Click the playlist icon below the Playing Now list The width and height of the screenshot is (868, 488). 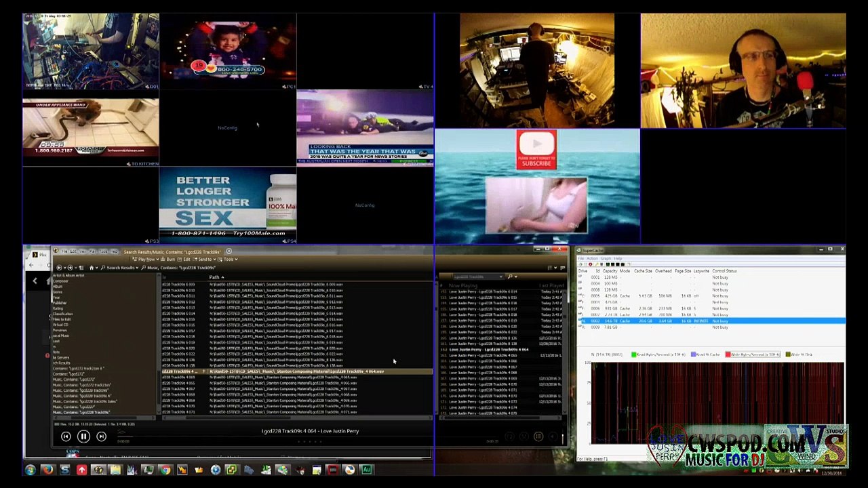coord(538,436)
